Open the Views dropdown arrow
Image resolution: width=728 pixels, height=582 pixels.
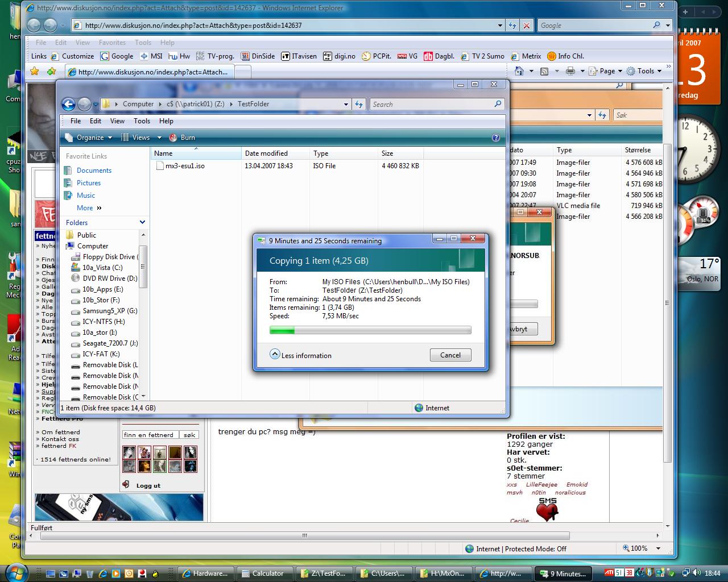(x=159, y=138)
